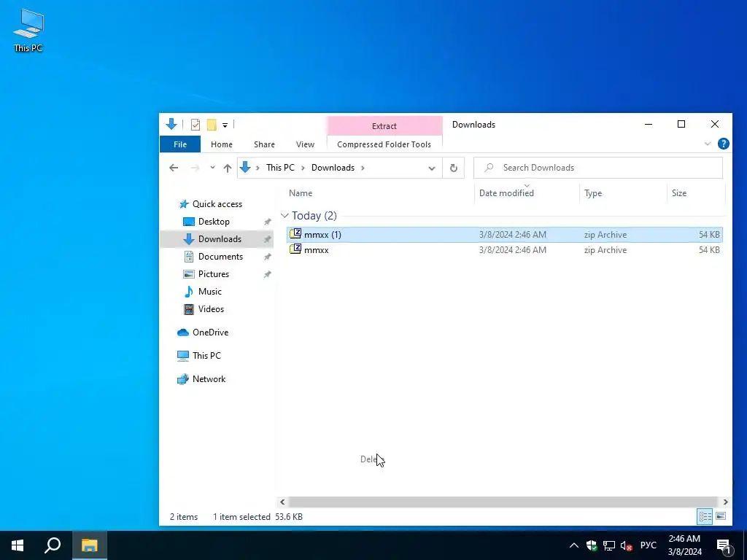The image size is (747, 560).
Task: Click the horizontal scrollbar in file list
Action: (503, 502)
